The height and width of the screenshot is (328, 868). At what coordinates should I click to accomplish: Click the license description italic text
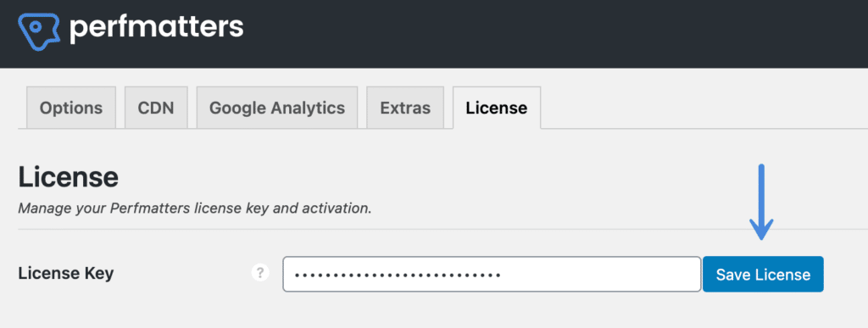click(x=195, y=209)
